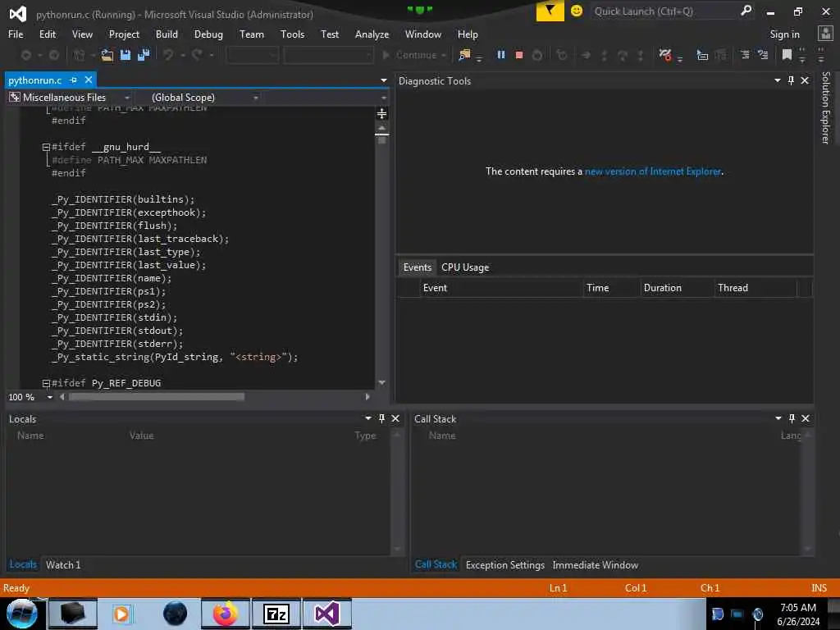
Task: Collapse the #ifdef __gnu_hurd__ block
Action: (46, 148)
